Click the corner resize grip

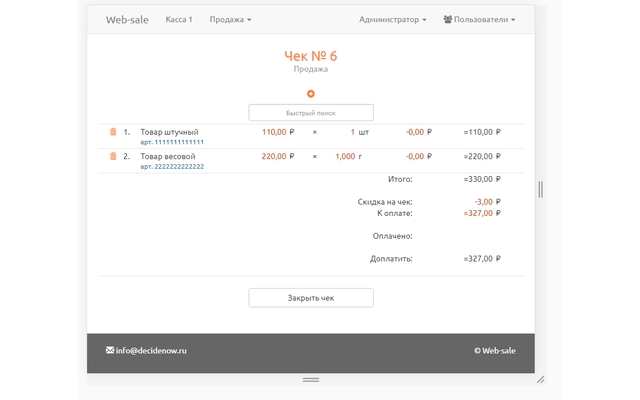541,380
